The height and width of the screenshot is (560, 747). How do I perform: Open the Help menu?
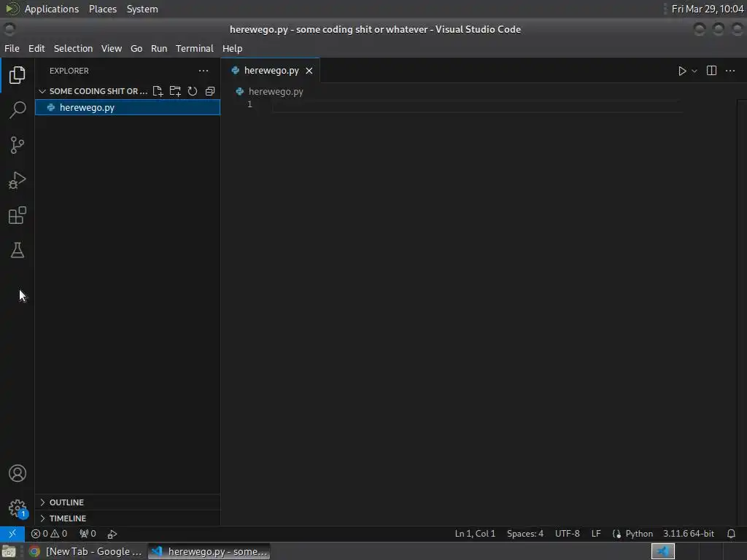[232, 49]
